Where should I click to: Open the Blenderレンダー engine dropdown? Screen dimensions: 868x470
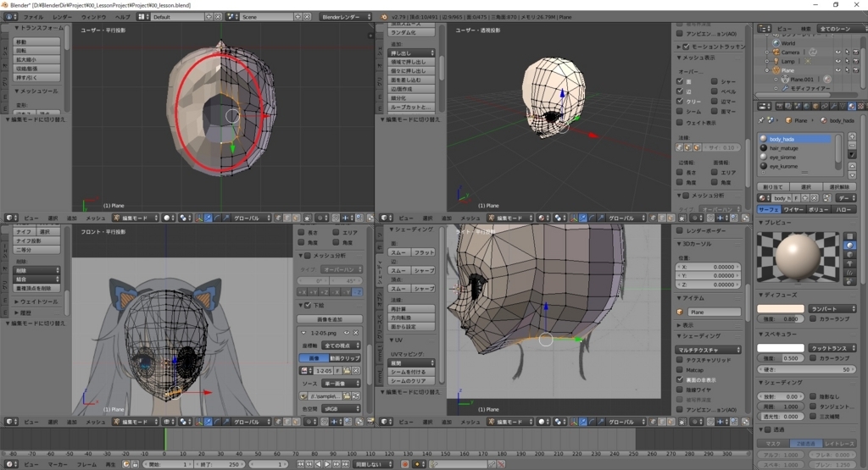[x=344, y=16]
